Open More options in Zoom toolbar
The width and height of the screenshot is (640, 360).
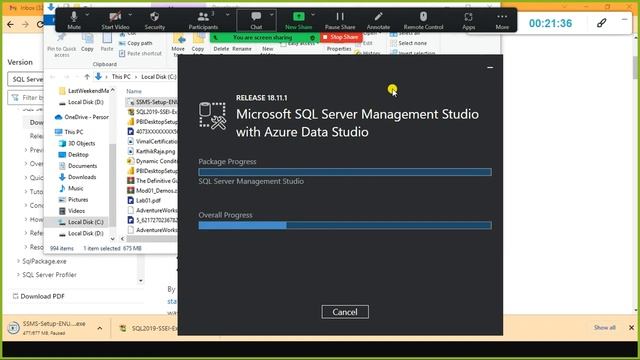coord(502,20)
